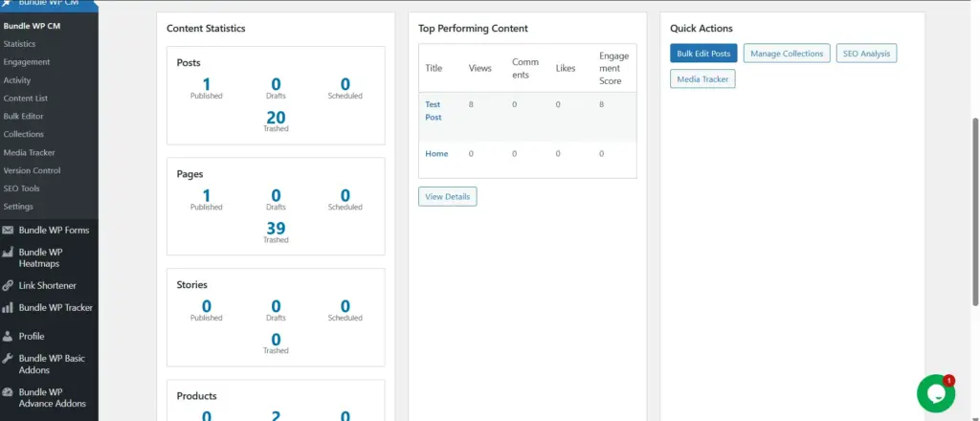Select Media Tracker in the sidebar

click(29, 152)
